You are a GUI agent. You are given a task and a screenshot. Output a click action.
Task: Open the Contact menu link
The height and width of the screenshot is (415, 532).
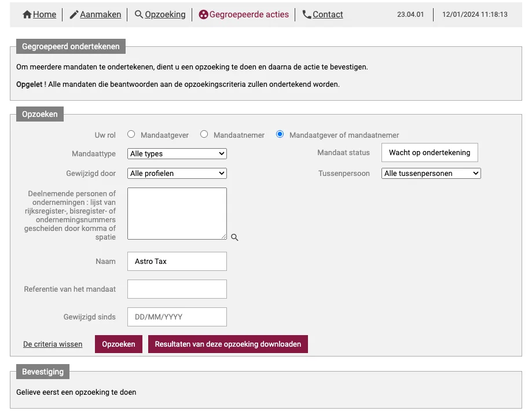point(328,14)
